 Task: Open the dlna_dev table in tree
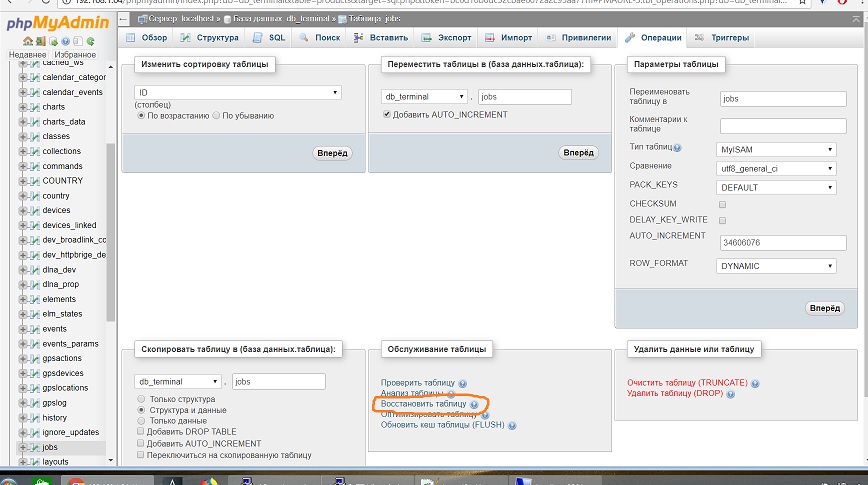[x=59, y=270]
